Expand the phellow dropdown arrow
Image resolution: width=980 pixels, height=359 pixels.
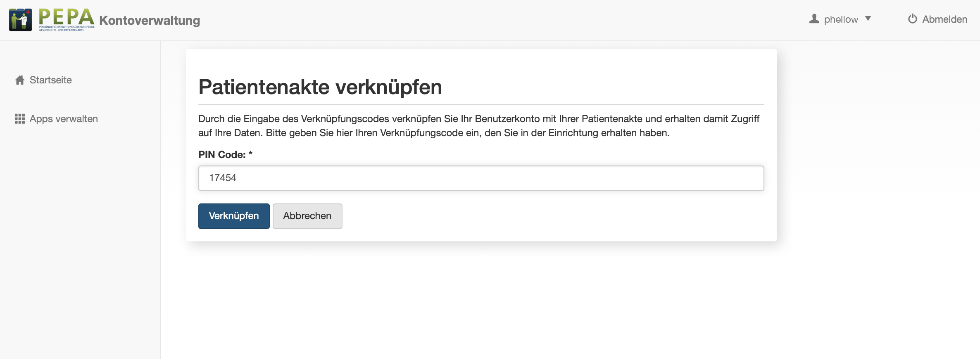(x=868, y=19)
